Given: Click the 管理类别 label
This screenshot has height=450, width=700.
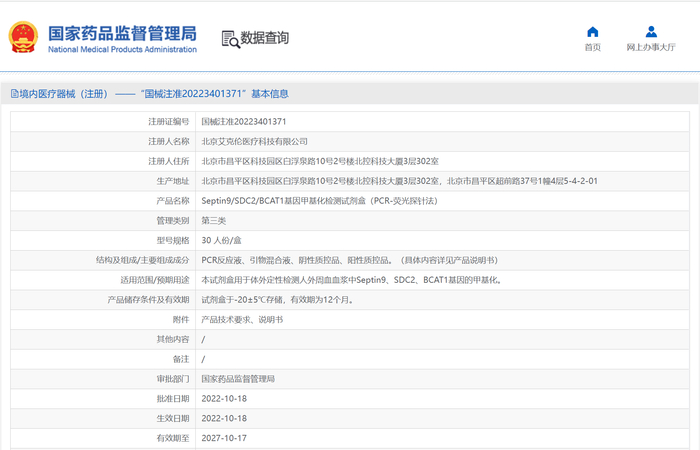Looking at the screenshot, I should [x=173, y=221].
